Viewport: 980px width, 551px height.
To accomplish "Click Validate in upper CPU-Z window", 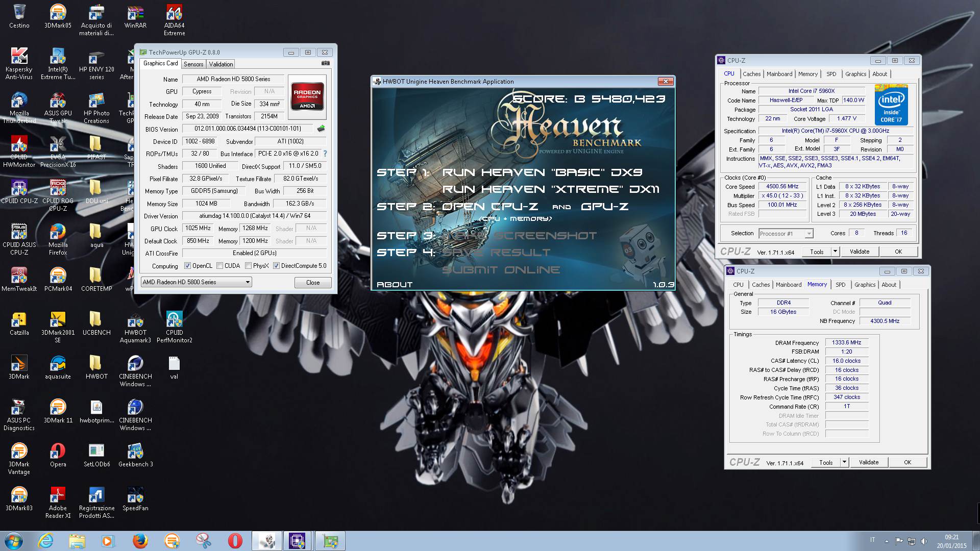I will coord(860,252).
